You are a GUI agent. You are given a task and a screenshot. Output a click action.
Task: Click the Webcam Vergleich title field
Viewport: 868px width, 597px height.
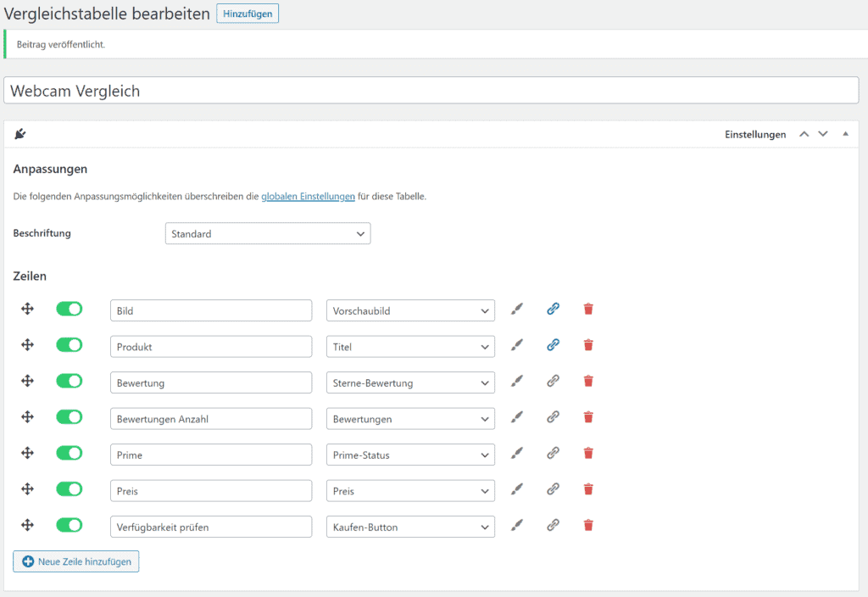431,90
